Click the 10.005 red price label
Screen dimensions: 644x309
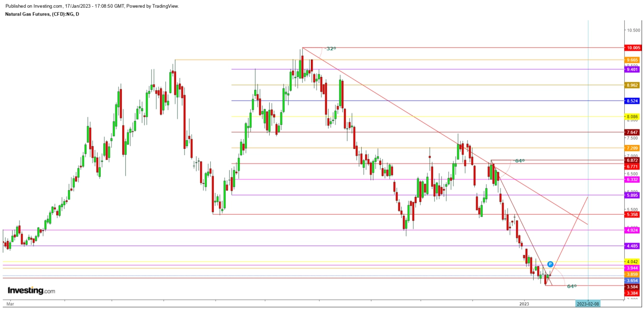pyautogui.click(x=633, y=48)
